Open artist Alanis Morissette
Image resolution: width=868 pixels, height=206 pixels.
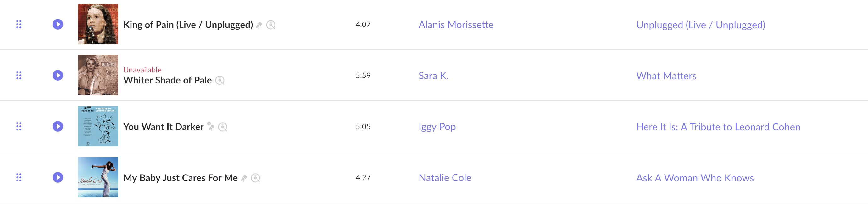456,25
